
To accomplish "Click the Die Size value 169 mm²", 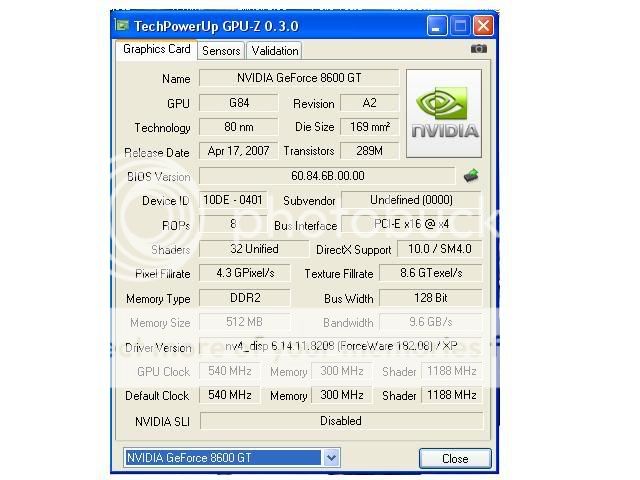I will pos(369,127).
